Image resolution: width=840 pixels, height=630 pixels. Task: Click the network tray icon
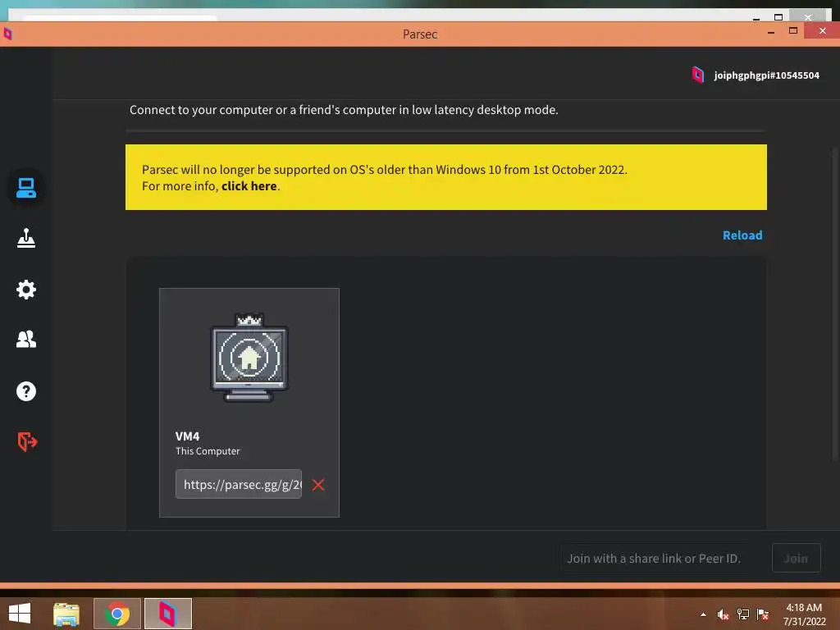pyautogui.click(x=743, y=614)
